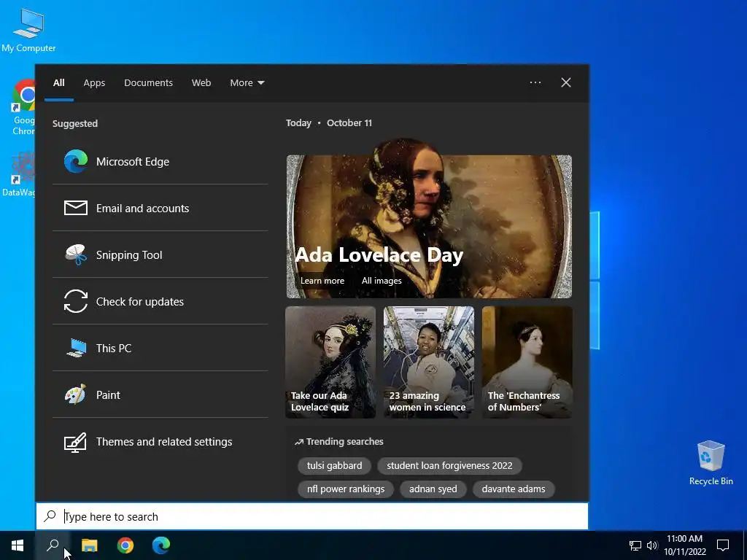Switch to the Apps search tab
This screenshot has height=560, width=747.
pyautogui.click(x=94, y=83)
